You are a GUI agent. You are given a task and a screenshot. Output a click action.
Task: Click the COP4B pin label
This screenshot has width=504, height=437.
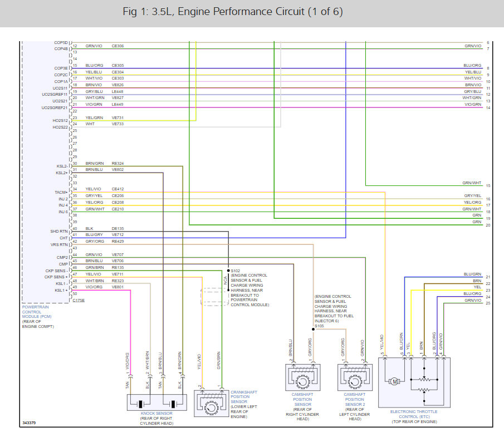point(61,49)
